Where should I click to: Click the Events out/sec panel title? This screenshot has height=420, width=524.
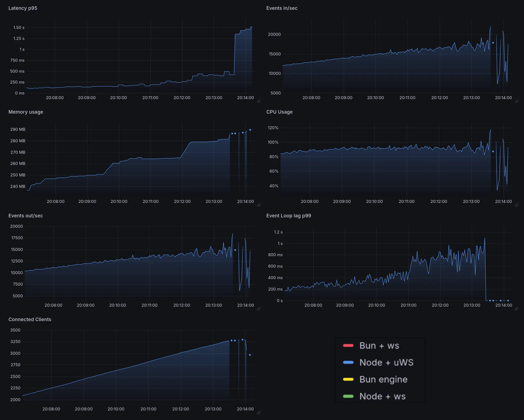pyautogui.click(x=25, y=216)
